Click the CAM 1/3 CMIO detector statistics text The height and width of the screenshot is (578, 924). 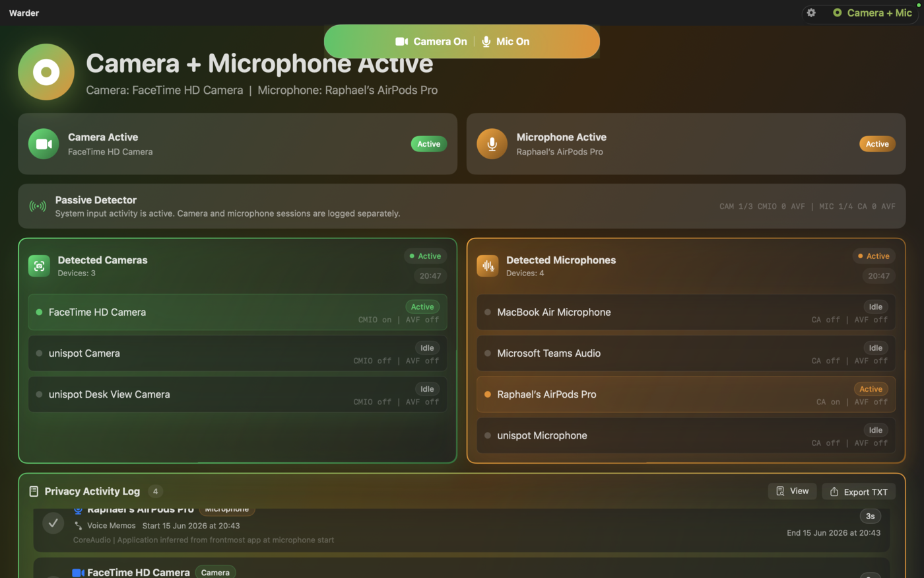pos(807,207)
